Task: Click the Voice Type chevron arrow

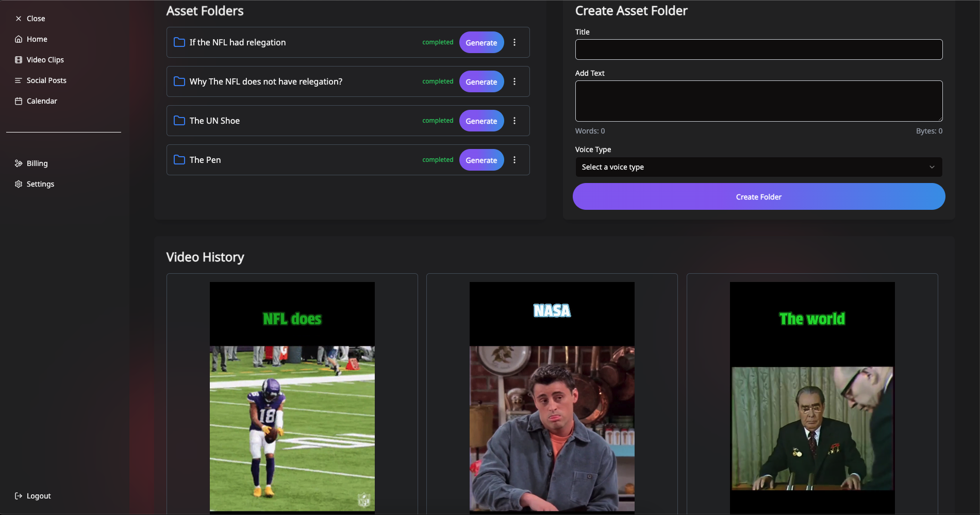Action: (x=932, y=167)
